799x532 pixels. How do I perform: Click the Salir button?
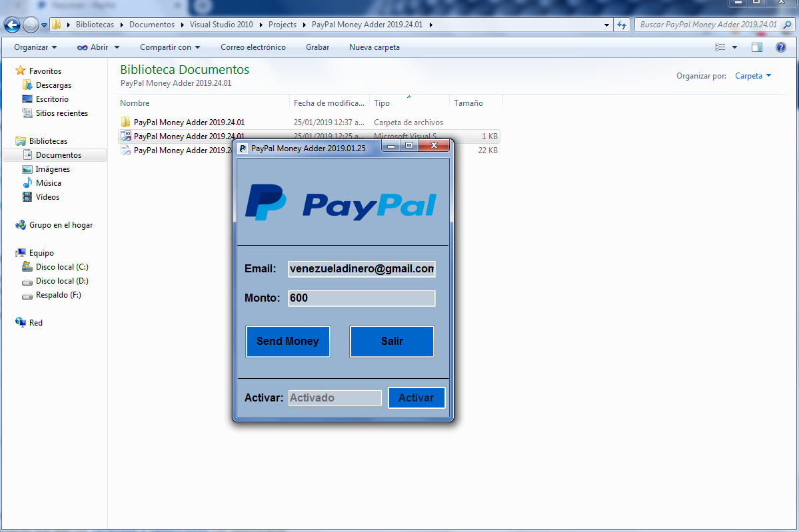[392, 341]
